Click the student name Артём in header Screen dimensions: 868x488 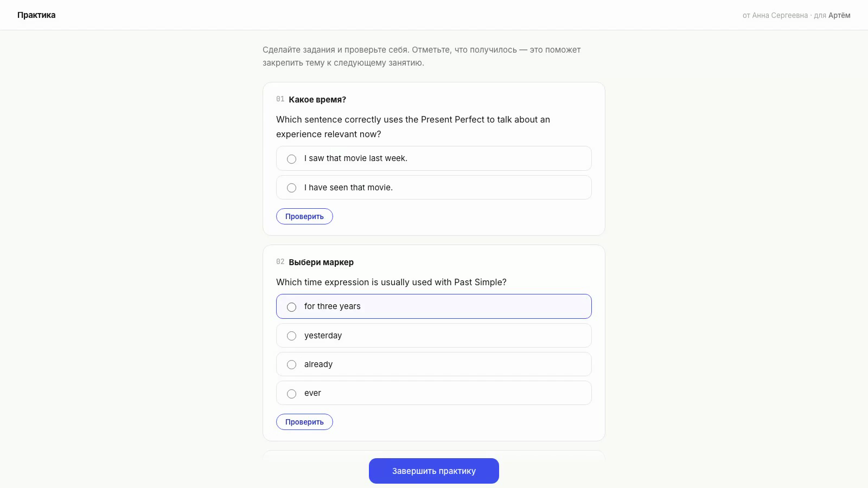tap(839, 15)
